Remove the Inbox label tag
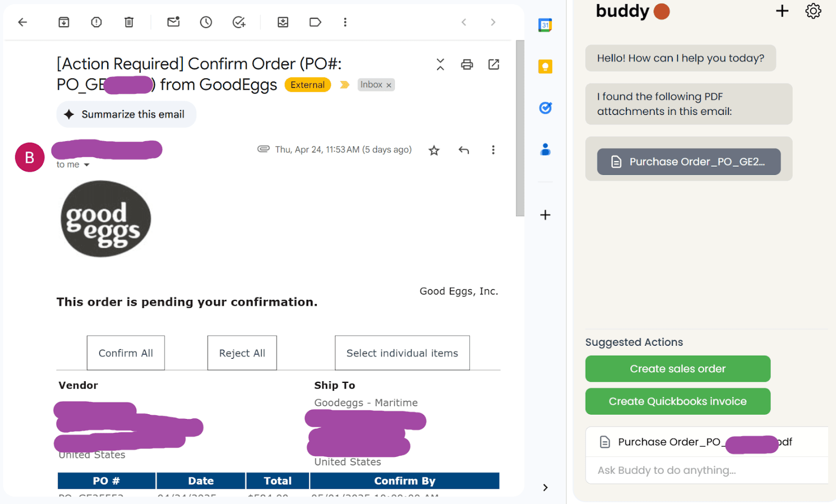This screenshot has width=836, height=504. point(389,85)
